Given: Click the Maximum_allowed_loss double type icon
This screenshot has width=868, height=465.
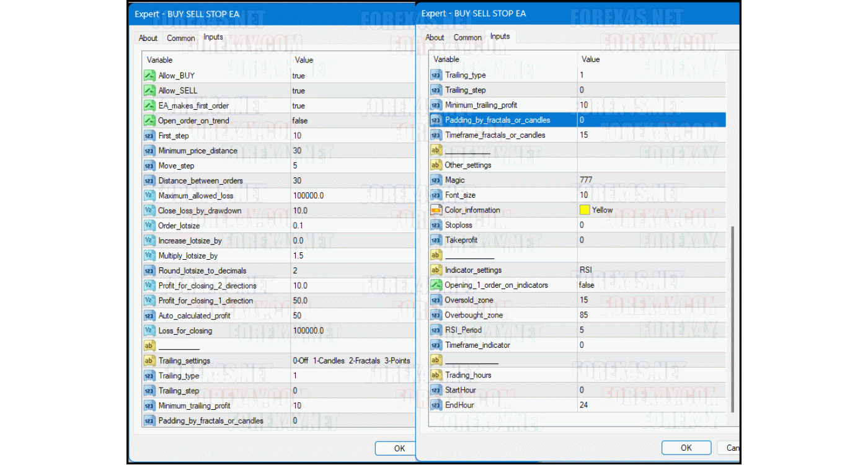Looking at the screenshot, I should (x=149, y=196).
